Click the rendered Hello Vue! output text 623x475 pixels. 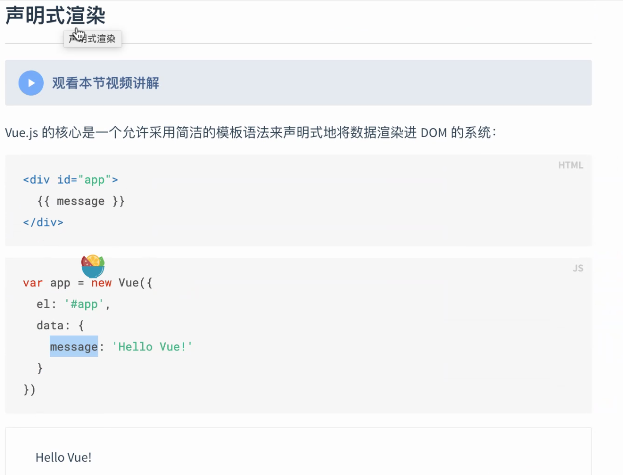click(63, 457)
